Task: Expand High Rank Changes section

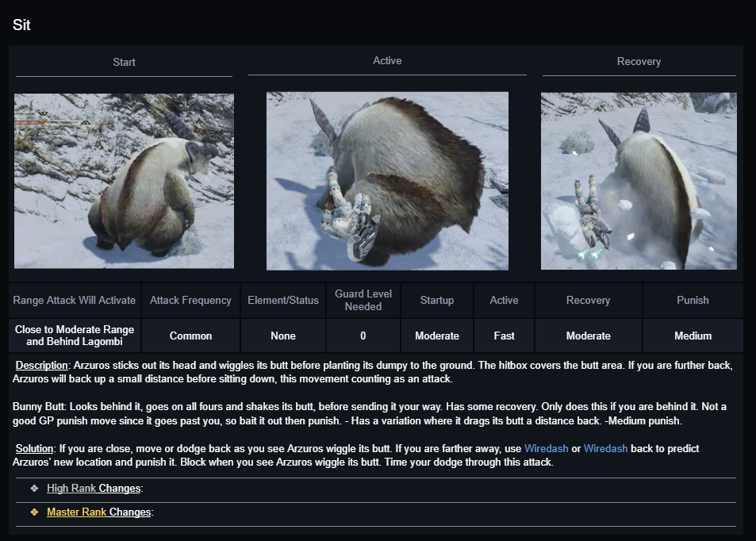Action: (94, 489)
